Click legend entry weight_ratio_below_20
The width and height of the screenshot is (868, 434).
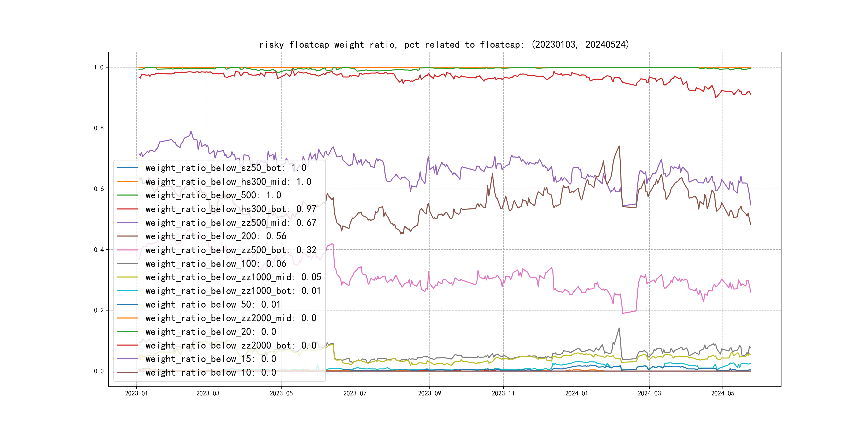coord(211,332)
